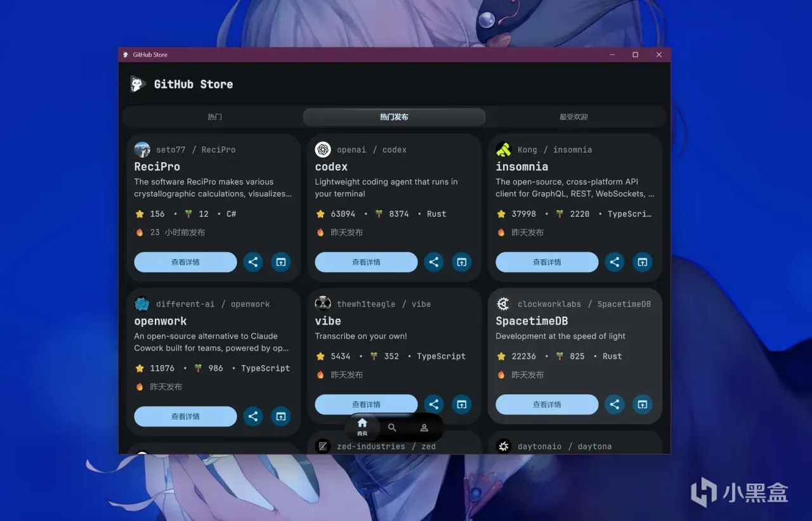Click the openai avatar on the codex card
This screenshot has width=812, height=521.
coord(323,150)
